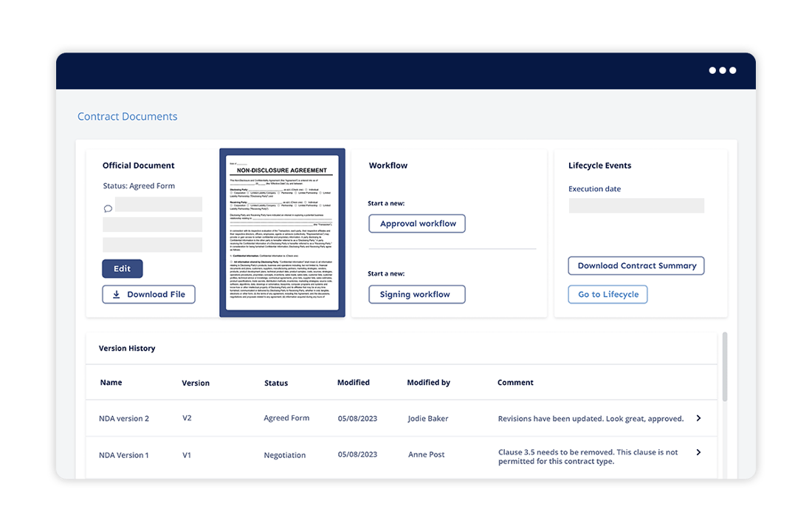Open the comment speech bubble in Official Document

[x=107, y=208]
